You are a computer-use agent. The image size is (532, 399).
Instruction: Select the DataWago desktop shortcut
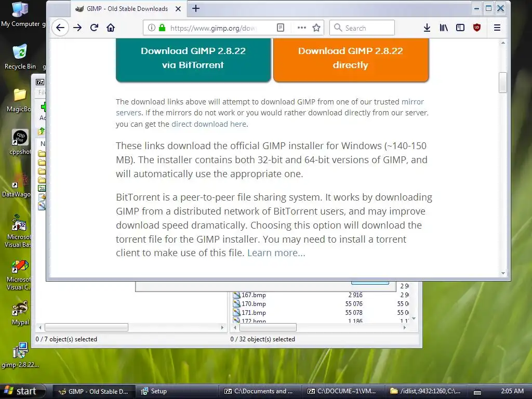[16, 185]
